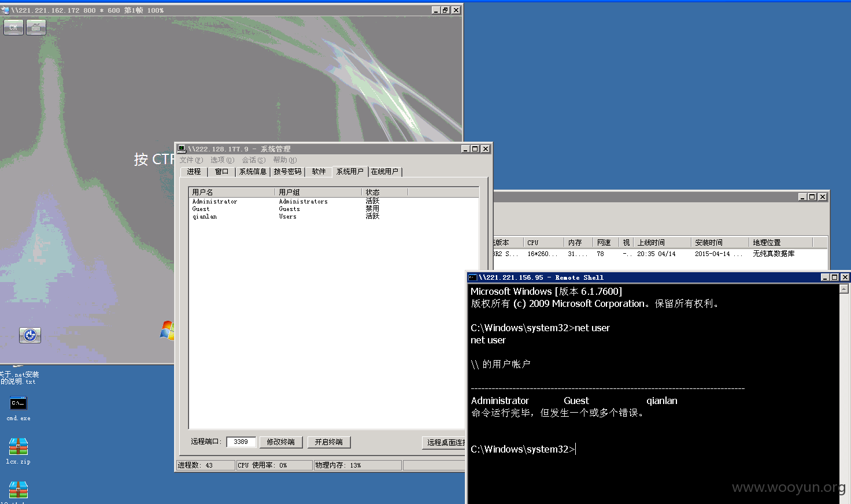Viewport: 851px width, 504px height.
Task: Minimize the 系统管理 window
Action: coord(465,149)
